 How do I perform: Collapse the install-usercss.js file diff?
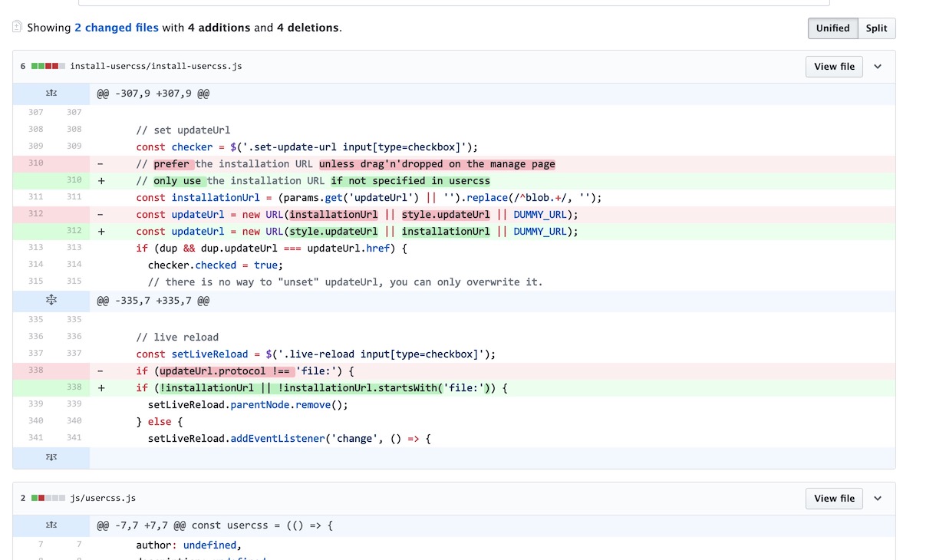pos(878,67)
